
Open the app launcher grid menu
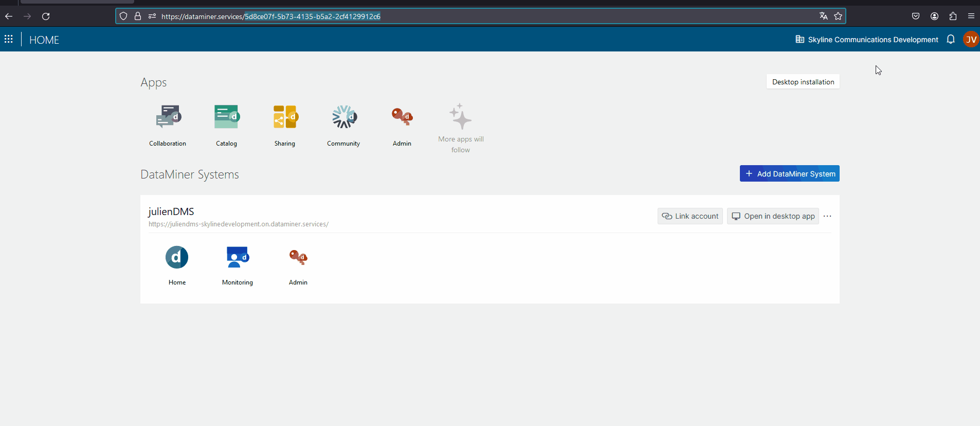click(9, 39)
